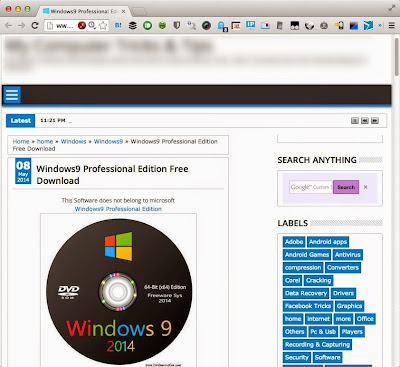This screenshot has width=400, height=367.
Task: Select the Cracking label
Action: [318, 280]
